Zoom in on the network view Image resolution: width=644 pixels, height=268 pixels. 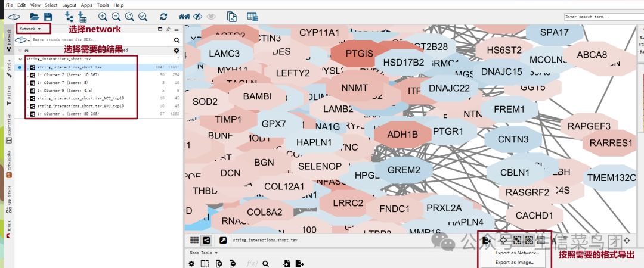103,17
